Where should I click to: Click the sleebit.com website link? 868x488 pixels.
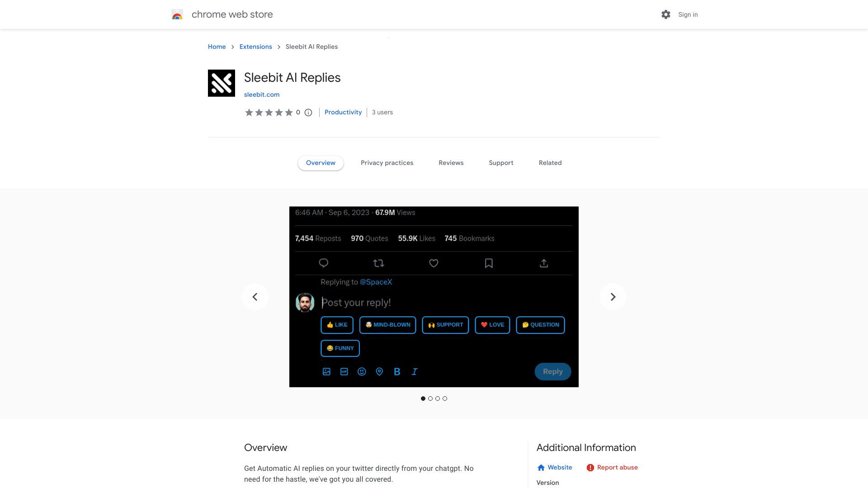tap(262, 94)
